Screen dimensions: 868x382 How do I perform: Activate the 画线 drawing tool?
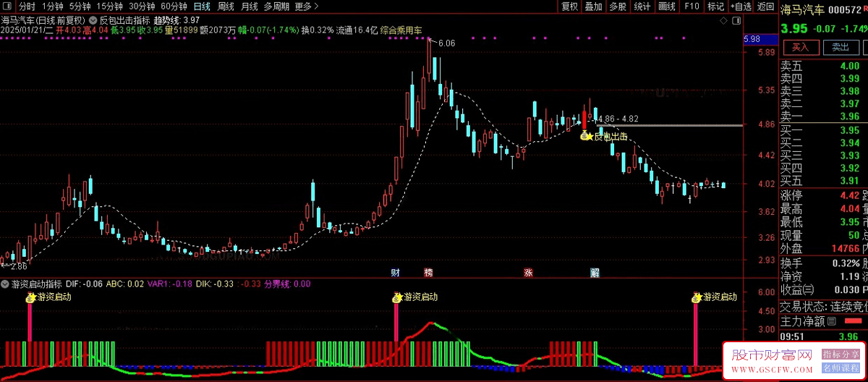tap(666, 7)
